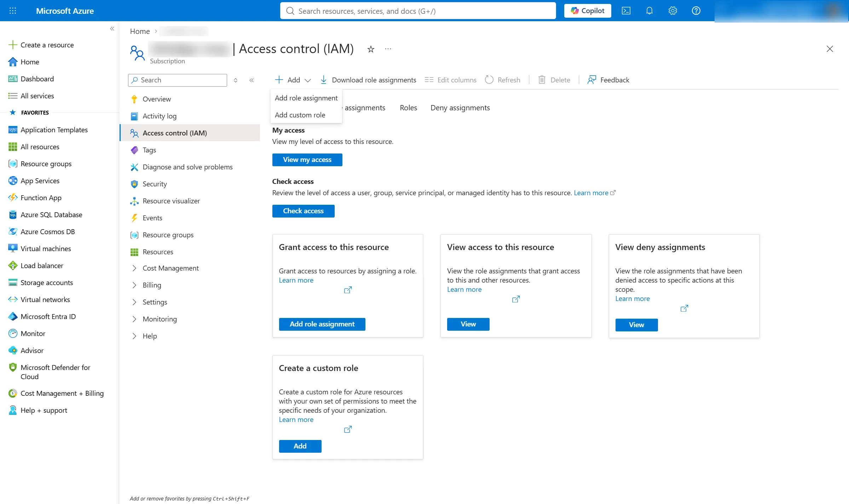Open Resource visualizer
849x504 pixels.
pyautogui.click(x=190, y=201)
